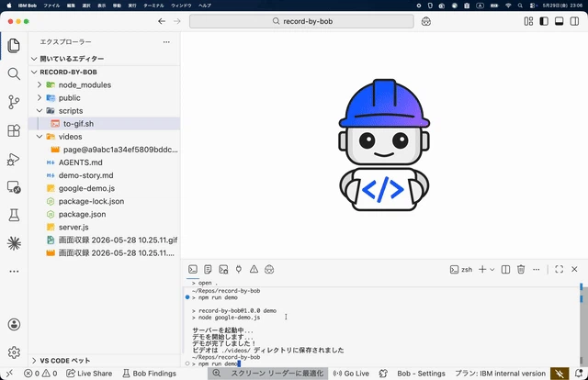Open the Run and Debug view
This screenshot has width=588, height=380.
click(x=14, y=160)
